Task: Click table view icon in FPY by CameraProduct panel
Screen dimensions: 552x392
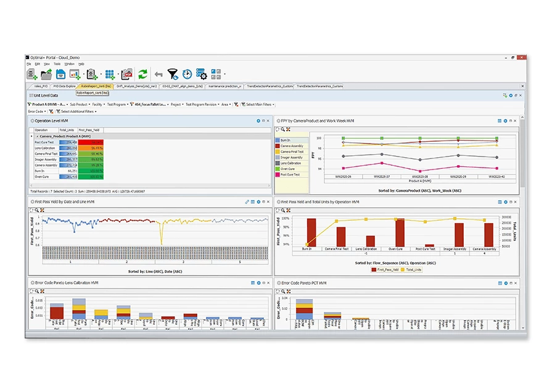Action: tap(499, 121)
